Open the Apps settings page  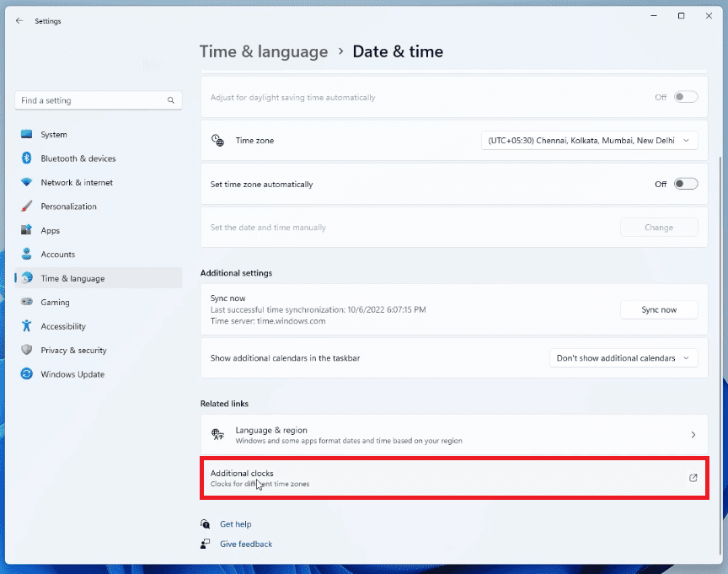51,230
